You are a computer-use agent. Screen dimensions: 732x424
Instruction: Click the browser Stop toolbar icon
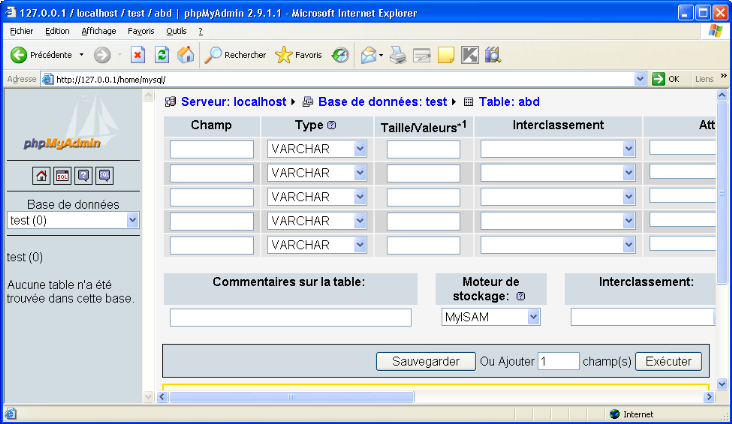coord(138,55)
